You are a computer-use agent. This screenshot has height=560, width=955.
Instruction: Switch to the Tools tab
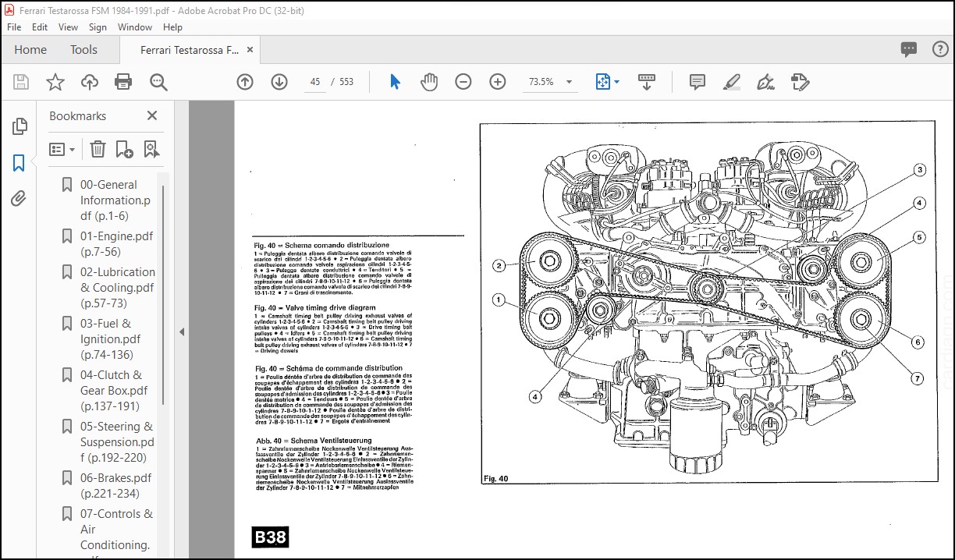(83, 49)
